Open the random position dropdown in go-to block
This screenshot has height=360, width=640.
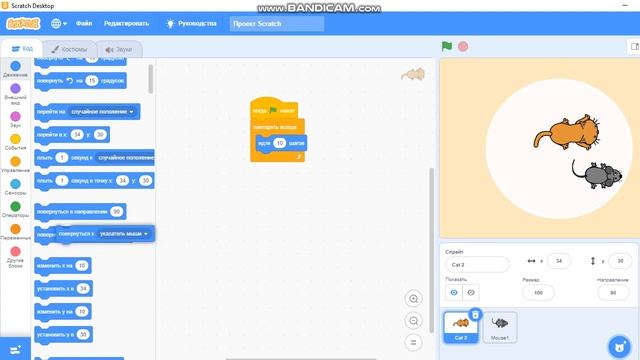(x=102, y=112)
